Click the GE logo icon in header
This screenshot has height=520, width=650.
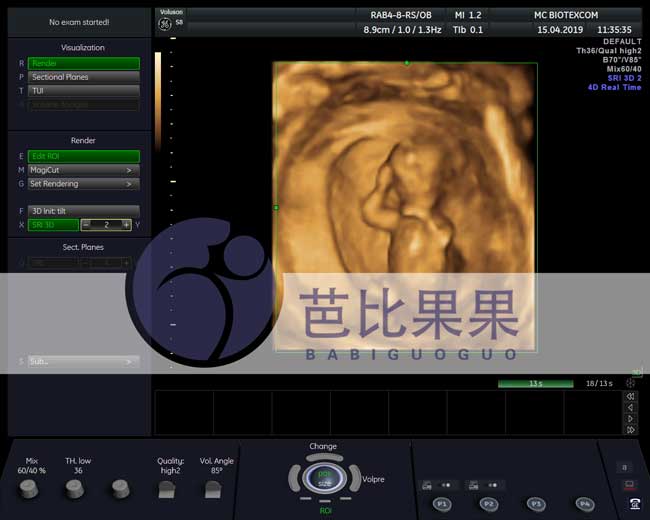pyautogui.click(x=165, y=24)
